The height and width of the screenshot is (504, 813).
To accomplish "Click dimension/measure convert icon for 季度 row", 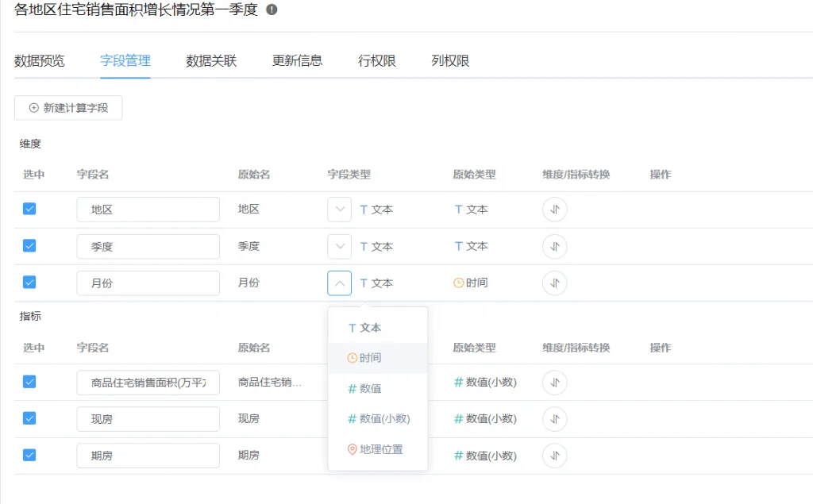I will pos(554,246).
